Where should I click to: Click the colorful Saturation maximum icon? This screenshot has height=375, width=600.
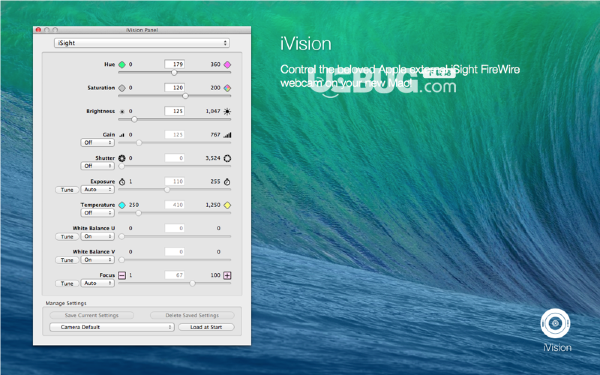pos(227,88)
